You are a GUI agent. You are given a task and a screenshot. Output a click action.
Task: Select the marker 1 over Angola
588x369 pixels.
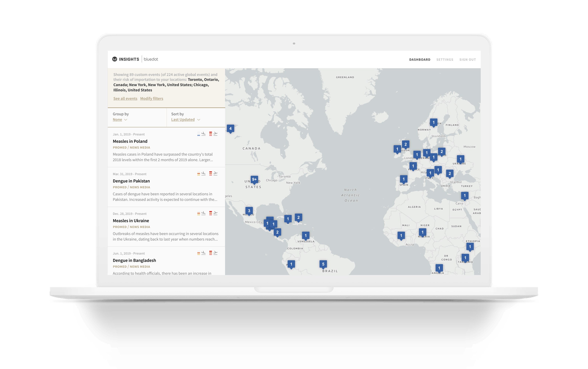click(439, 268)
